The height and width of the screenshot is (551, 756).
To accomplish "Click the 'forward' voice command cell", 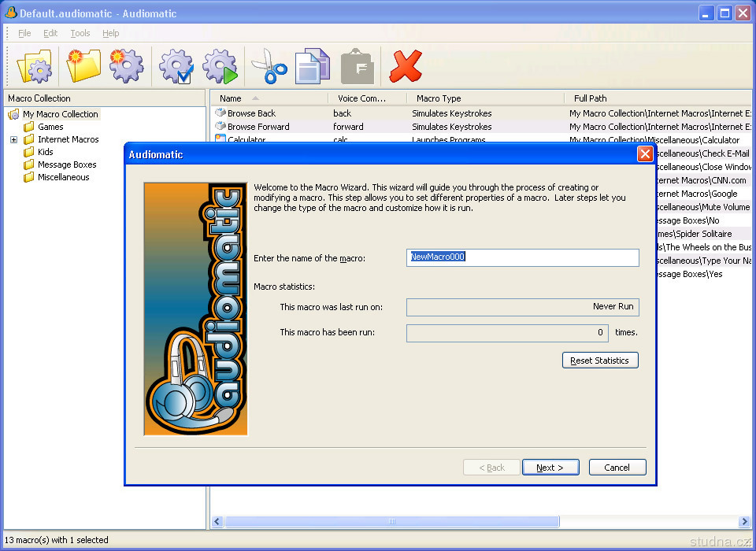I will [x=348, y=127].
